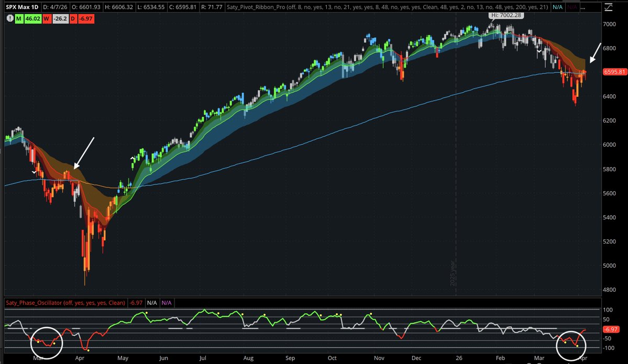
Task: Click the cyan N/A value of Pivot Ribbon study
Action: tap(557, 7)
